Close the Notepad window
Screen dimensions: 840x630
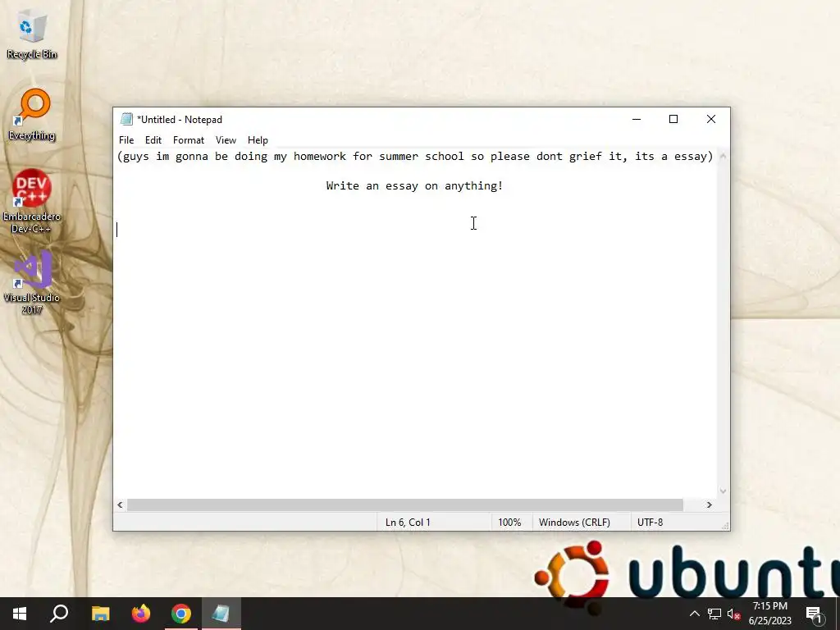711,119
